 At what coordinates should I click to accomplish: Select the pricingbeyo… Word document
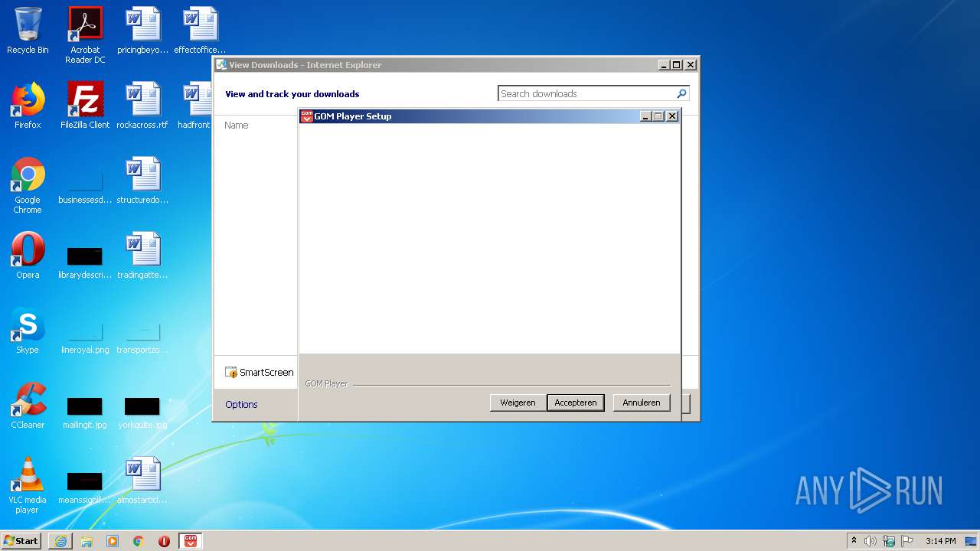143,31
